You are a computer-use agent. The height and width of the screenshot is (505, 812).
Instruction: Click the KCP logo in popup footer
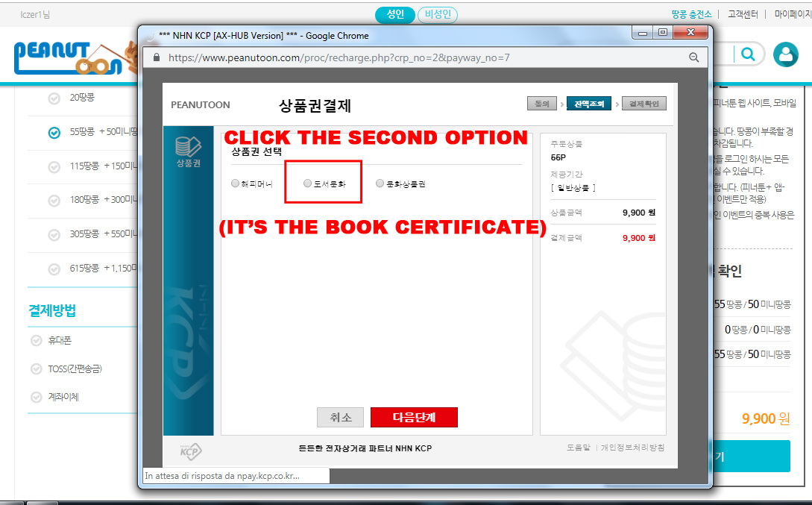(x=191, y=451)
